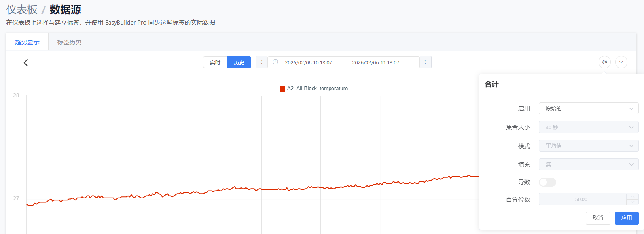This screenshot has width=644, height=234.
Task: Click the download data icon
Action: click(x=621, y=62)
